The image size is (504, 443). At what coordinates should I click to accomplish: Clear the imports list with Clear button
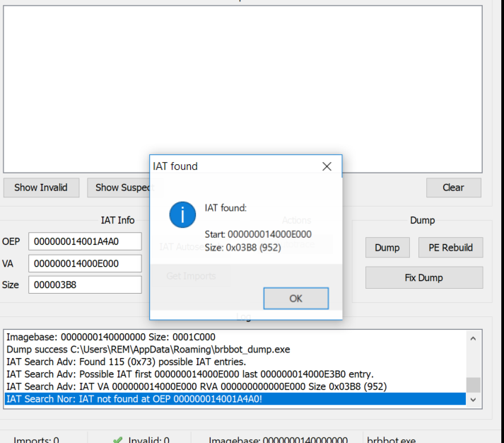point(453,188)
